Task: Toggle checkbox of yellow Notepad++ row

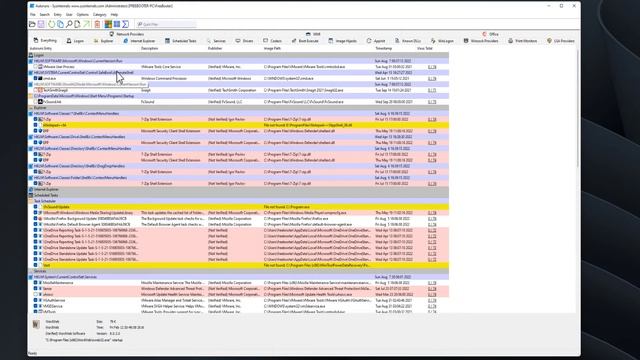Action: [36, 125]
